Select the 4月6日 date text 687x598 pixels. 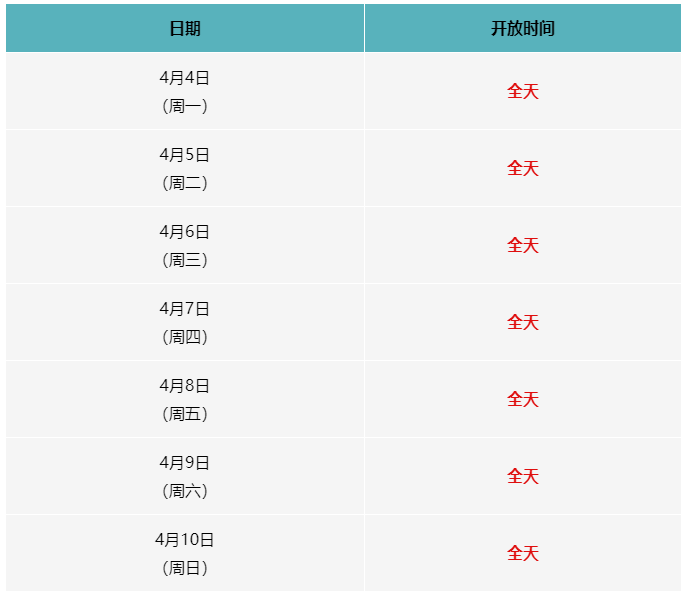(185, 232)
